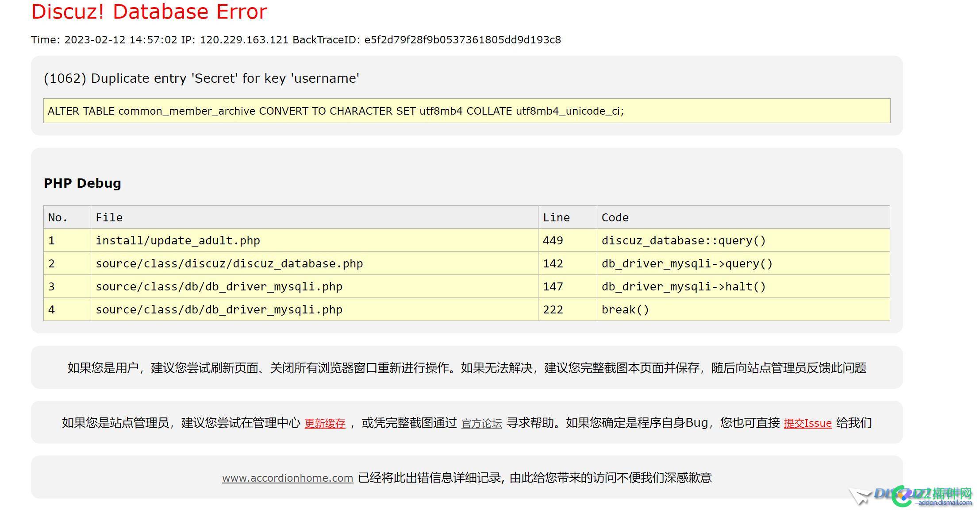The width and height of the screenshot is (980, 514).
Task: Click the 更新缓存 link
Action: 325,423
